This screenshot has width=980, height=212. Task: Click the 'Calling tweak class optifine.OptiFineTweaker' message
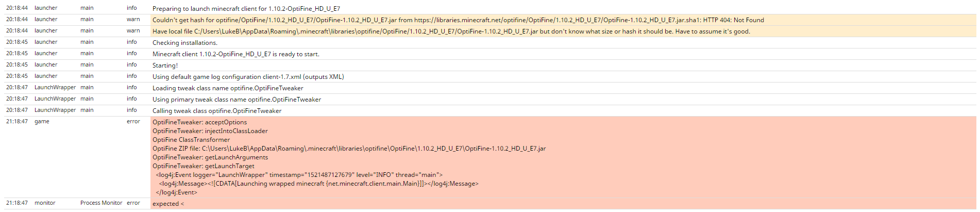(x=217, y=111)
